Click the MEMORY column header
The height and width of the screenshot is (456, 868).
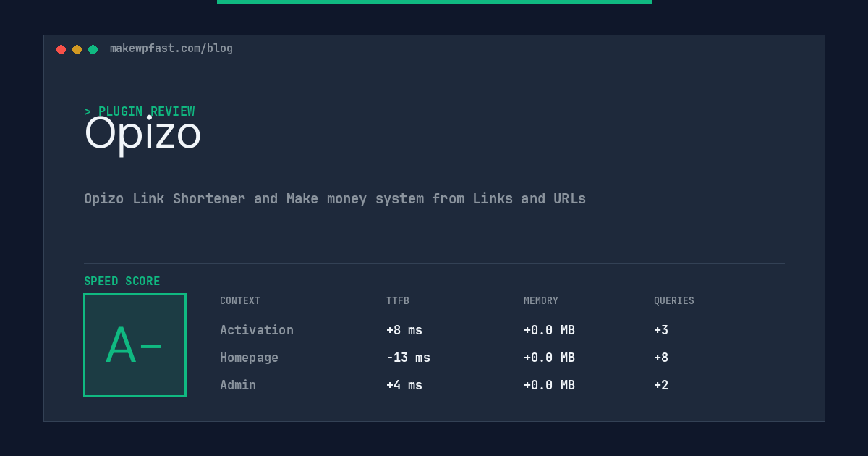[x=541, y=301]
